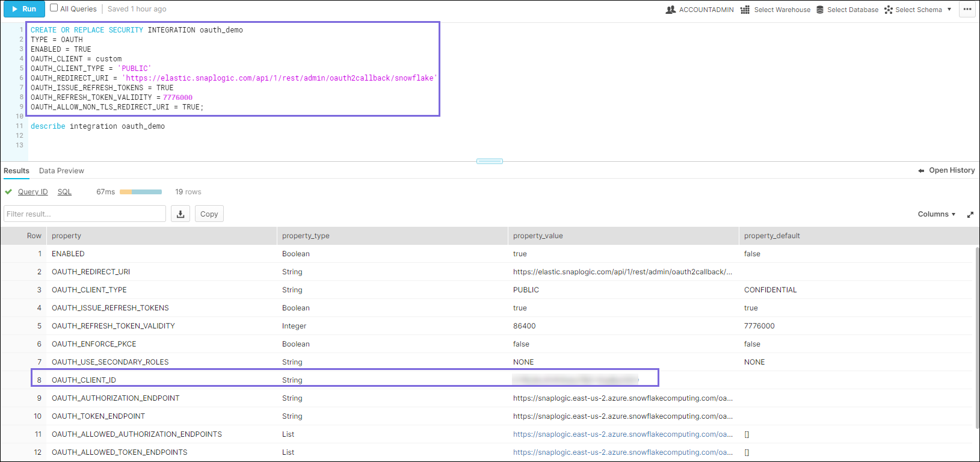Image resolution: width=980 pixels, height=462 pixels.
Task: Click the Select Warehouse icon
Action: click(745, 10)
